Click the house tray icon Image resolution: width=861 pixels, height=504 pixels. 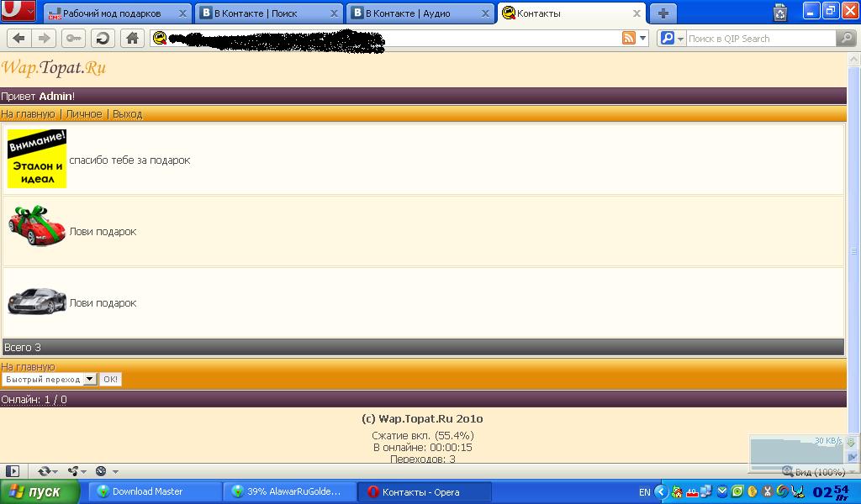point(677,492)
